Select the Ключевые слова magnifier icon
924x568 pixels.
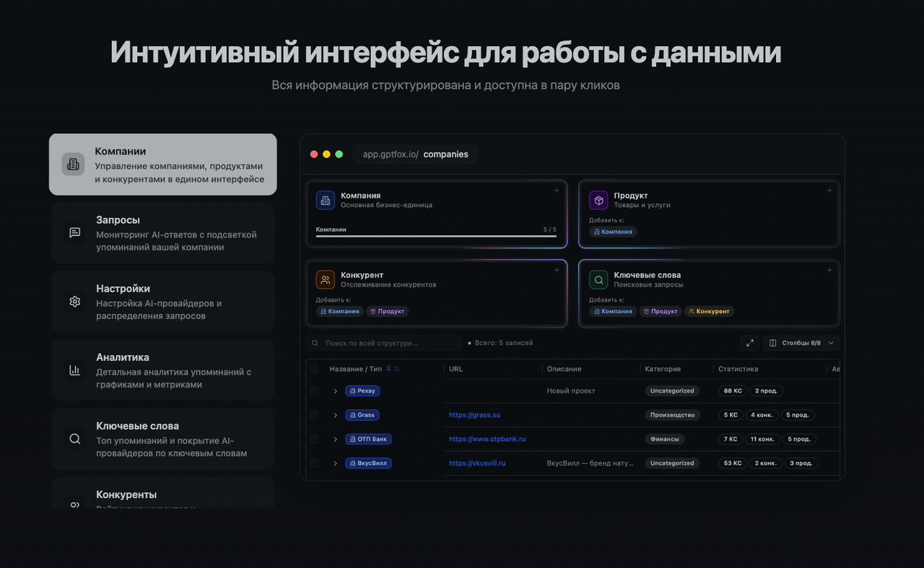[x=74, y=438]
